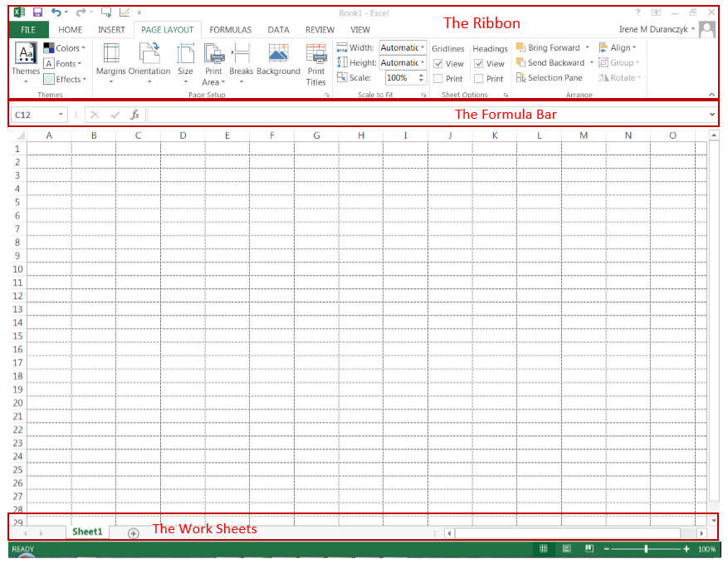Open the Orientation options
Image resolution: width=728 pixels, height=564 pixels.
[x=149, y=63]
